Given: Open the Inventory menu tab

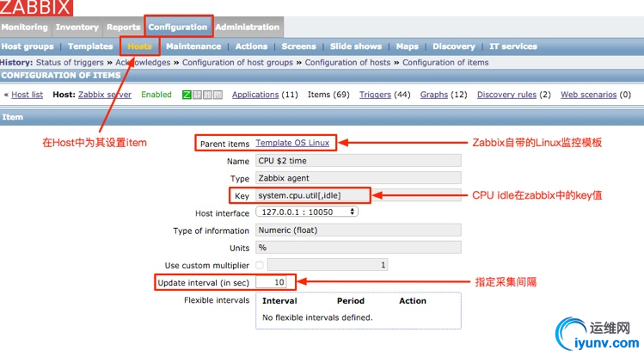Looking at the screenshot, I should click(x=77, y=28).
